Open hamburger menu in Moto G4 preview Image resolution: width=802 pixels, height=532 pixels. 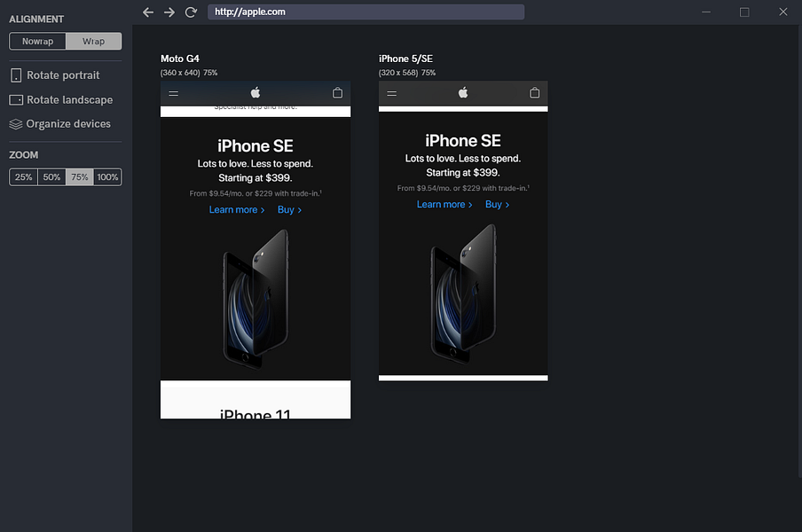click(x=173, y=93)
